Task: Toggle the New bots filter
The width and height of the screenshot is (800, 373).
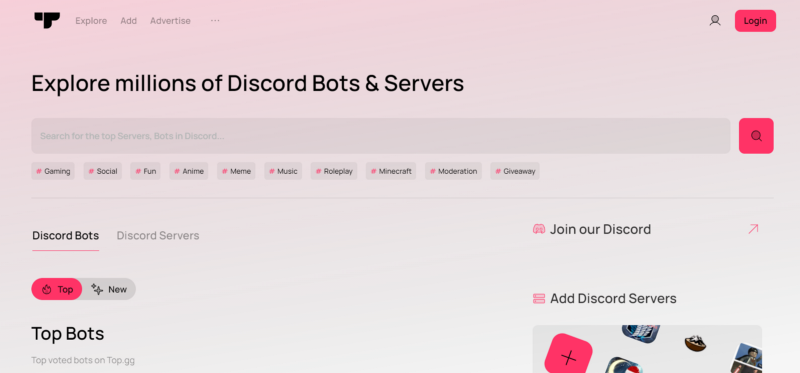Action: (x=109, y=289)
